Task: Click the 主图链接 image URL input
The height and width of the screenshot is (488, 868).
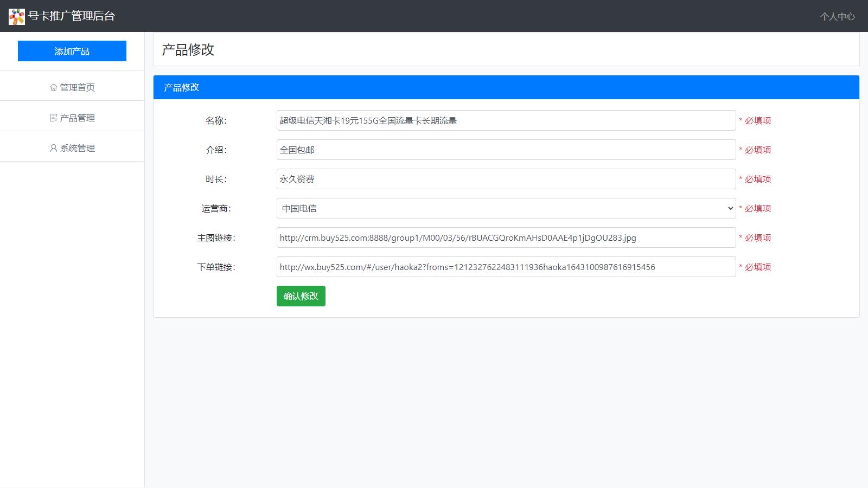Action: [x=505, y=237]
